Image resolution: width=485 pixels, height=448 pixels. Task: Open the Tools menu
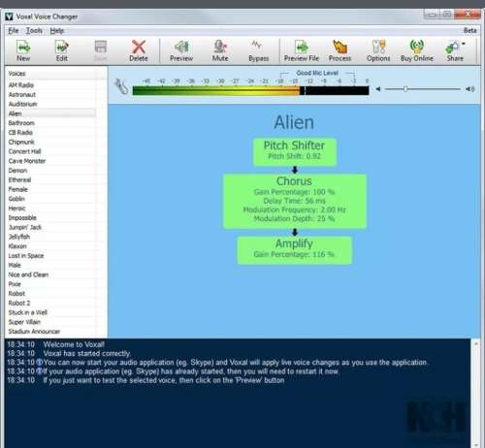(x=34, y=31)
